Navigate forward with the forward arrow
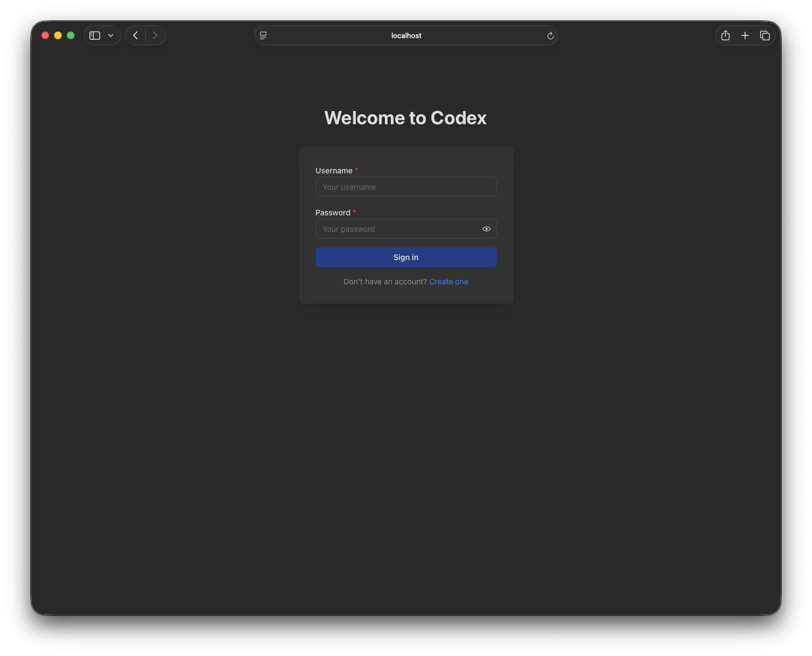812x656 pixels. (x=155, y=35)
